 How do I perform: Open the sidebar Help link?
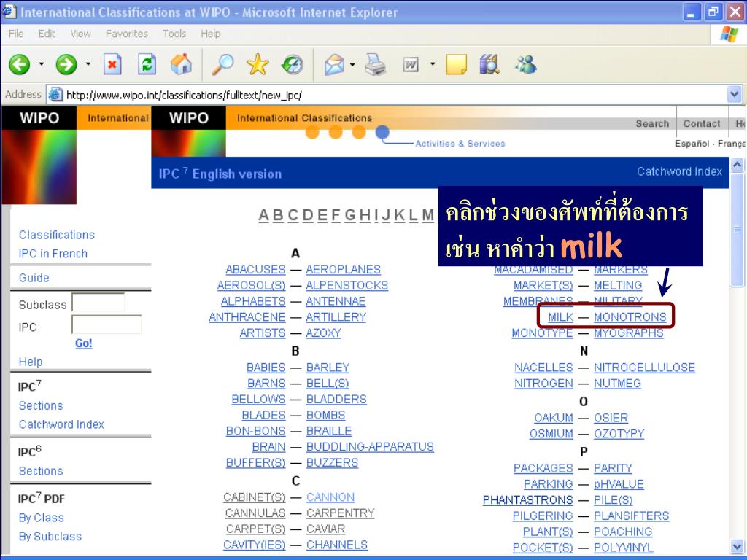tap(31, 362)
